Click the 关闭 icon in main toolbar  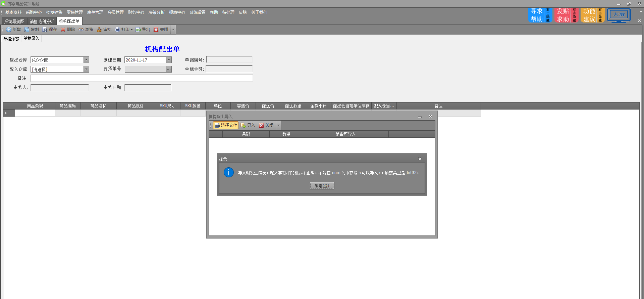click(x=156, y=30)
